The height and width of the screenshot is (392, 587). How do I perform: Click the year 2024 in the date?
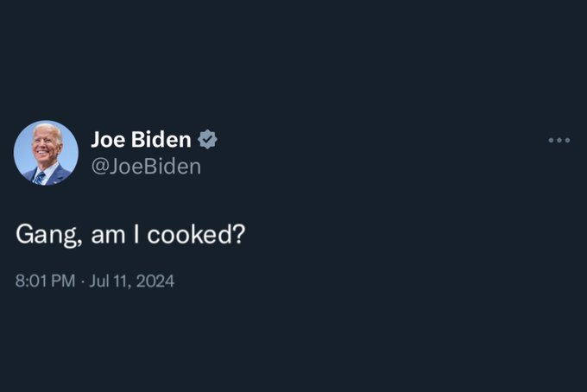[156, 281]
